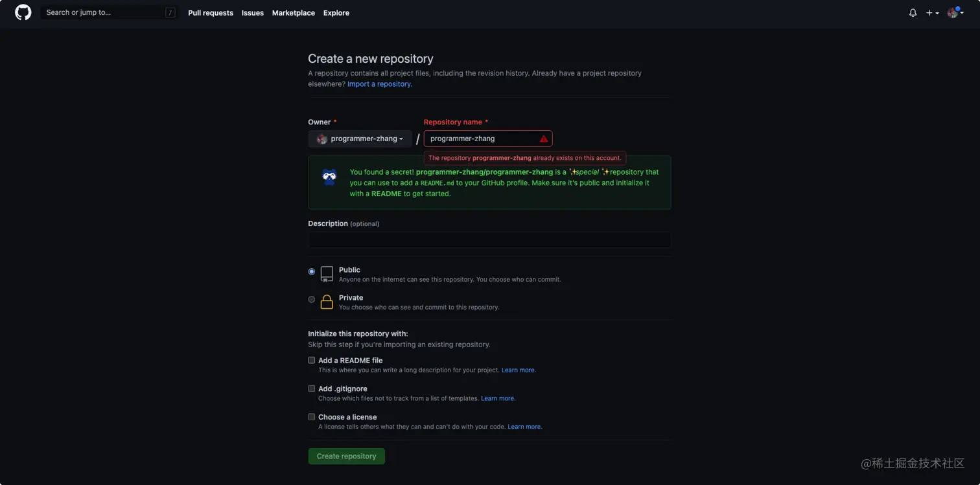Image resolution: width=980 pixels, height=485 pixels.
Task: Open Issues in top navigation
Action: coord(253,13)
